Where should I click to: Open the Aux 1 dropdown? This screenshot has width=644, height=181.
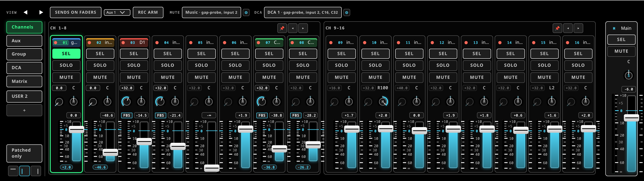tap(117, 12)
